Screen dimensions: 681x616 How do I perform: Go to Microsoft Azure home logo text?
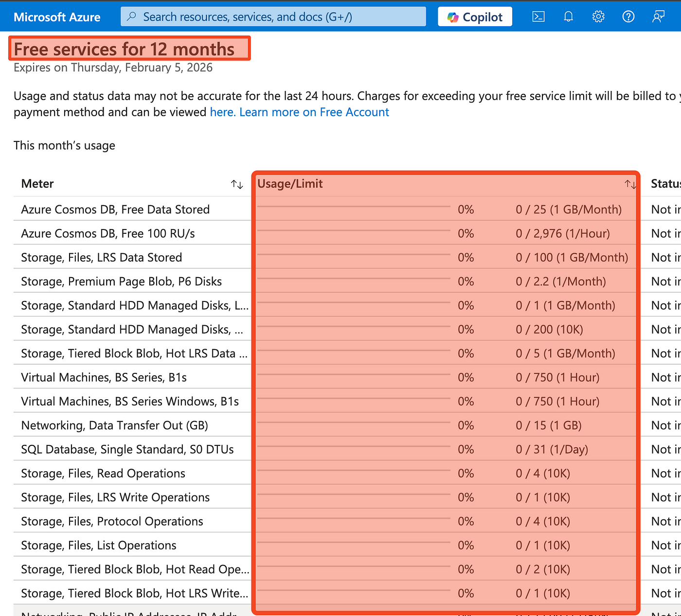coord(57,17)
